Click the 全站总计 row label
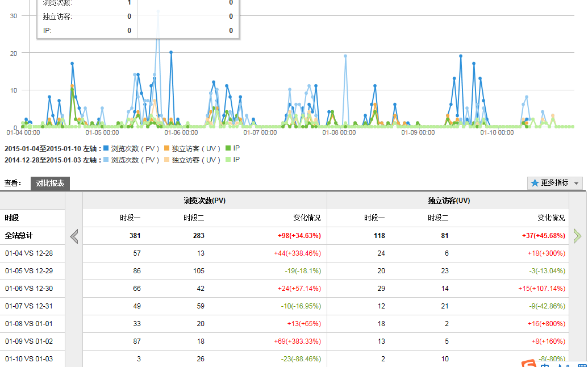The image size is (588, 367). click(19, 235)
